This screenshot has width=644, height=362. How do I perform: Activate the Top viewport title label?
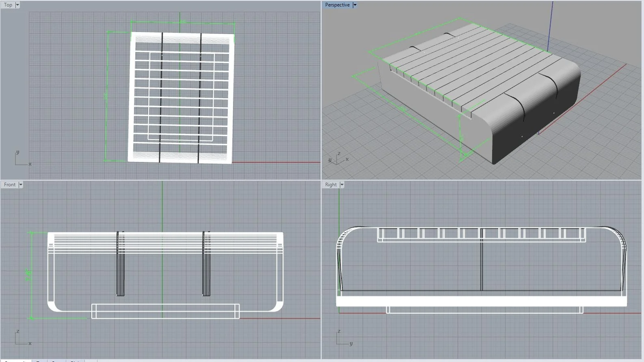pyautogui.click(x=8, y=5)
